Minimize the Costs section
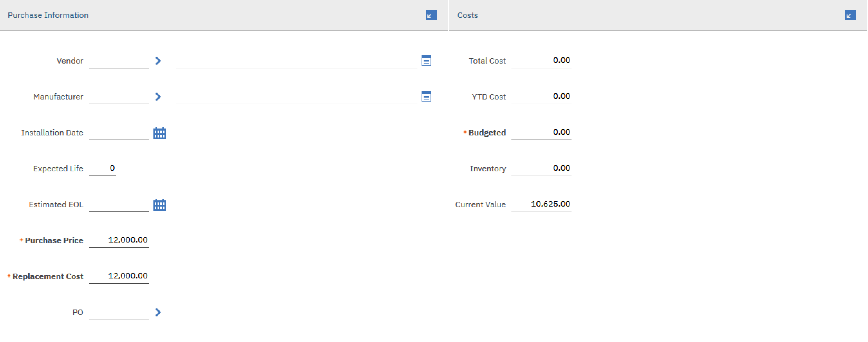 (x=851, y=15)
